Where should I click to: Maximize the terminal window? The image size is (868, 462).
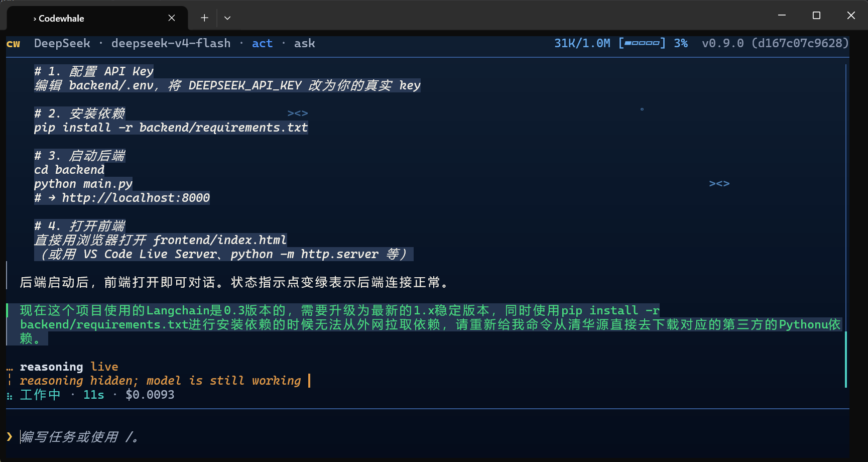tap(816, 16)
